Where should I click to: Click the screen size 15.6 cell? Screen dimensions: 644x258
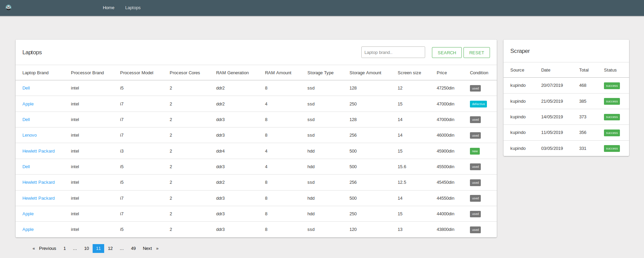click(x=402, y=167)
